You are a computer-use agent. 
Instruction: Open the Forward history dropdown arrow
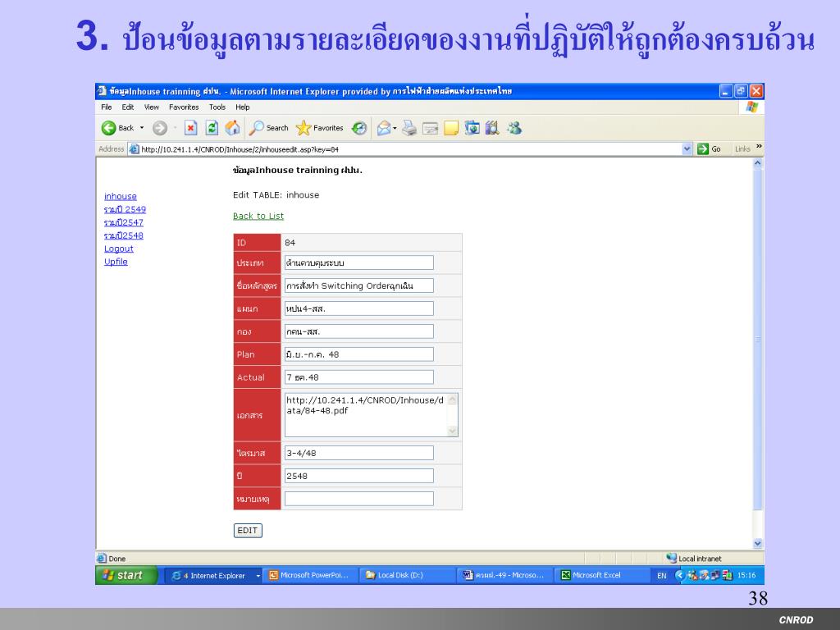pyautogui.click(x=175, y=128)
